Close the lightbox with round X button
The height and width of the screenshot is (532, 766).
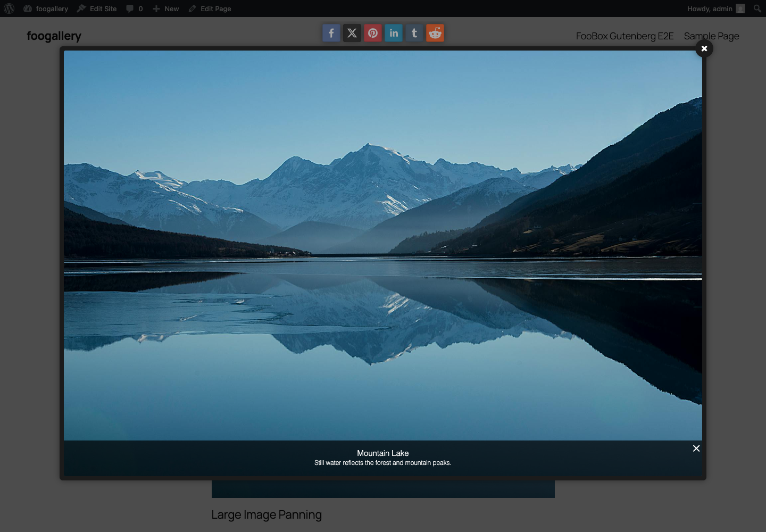[704, 48]
